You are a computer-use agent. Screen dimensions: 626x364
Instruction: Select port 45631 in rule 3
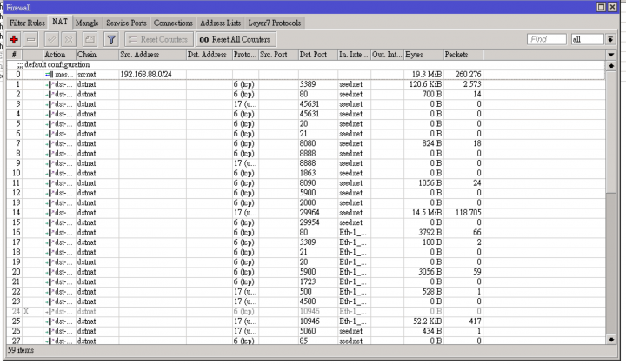(310, 104)
